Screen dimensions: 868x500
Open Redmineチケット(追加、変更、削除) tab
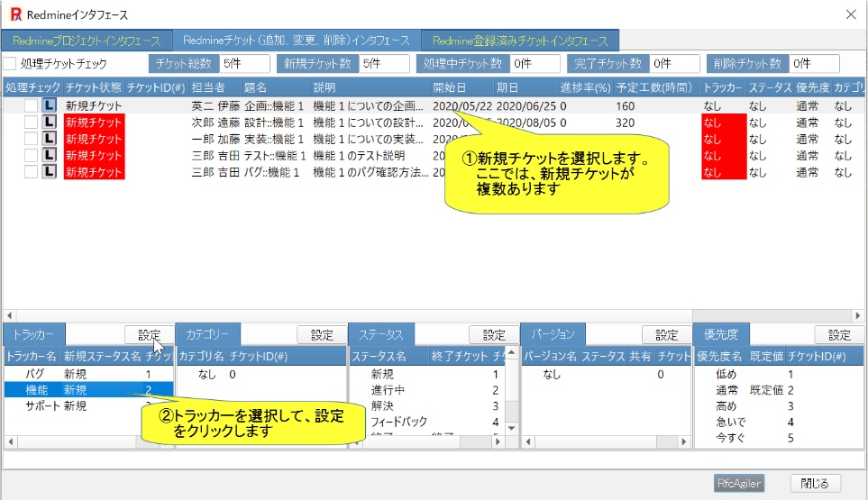click(x=297, y=41)
